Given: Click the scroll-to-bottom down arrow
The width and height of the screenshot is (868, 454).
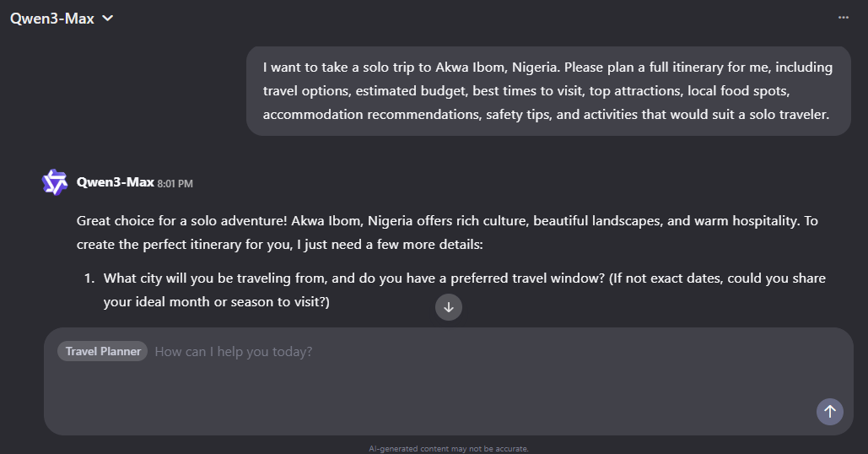Looking at the screenshot, I should pos(449,307).
